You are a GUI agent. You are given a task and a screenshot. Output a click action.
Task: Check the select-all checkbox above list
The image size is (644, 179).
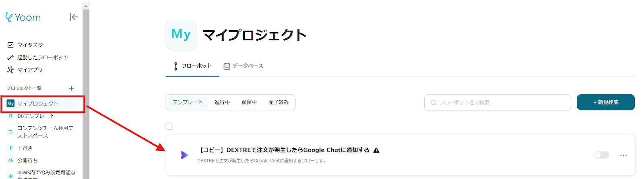point(169,126)
